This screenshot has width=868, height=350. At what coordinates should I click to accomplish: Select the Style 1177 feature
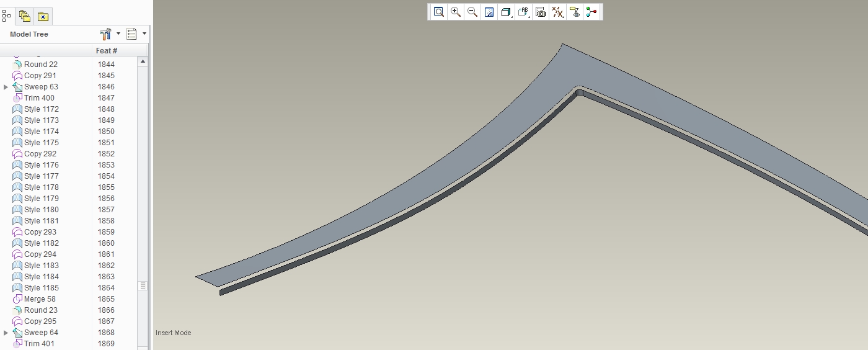(42, 176)
